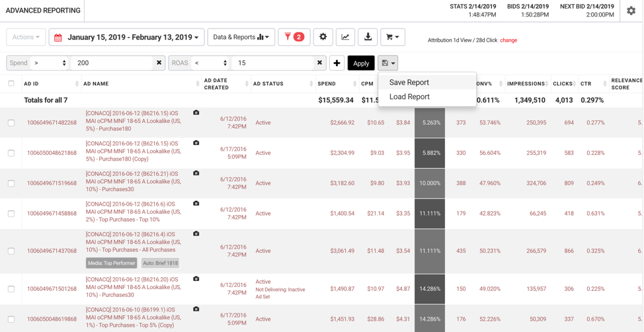The height and width of the screenshot is (332, 644).
Task: Check the row for ad 1006050048621868
Action: (11, 153)
